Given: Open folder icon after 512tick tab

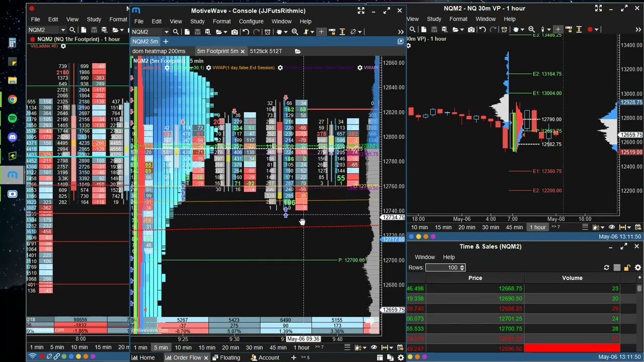Looking at the screenshot, I should tap(297, 51).
